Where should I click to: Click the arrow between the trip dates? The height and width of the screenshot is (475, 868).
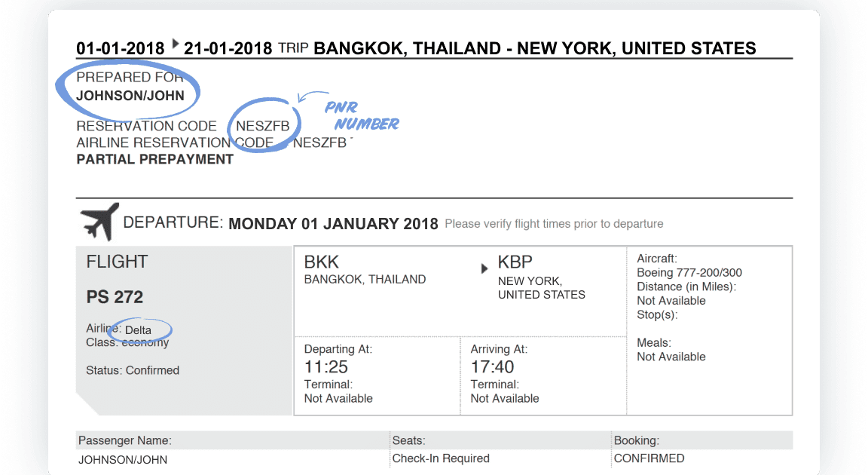(x=175, y=44)
